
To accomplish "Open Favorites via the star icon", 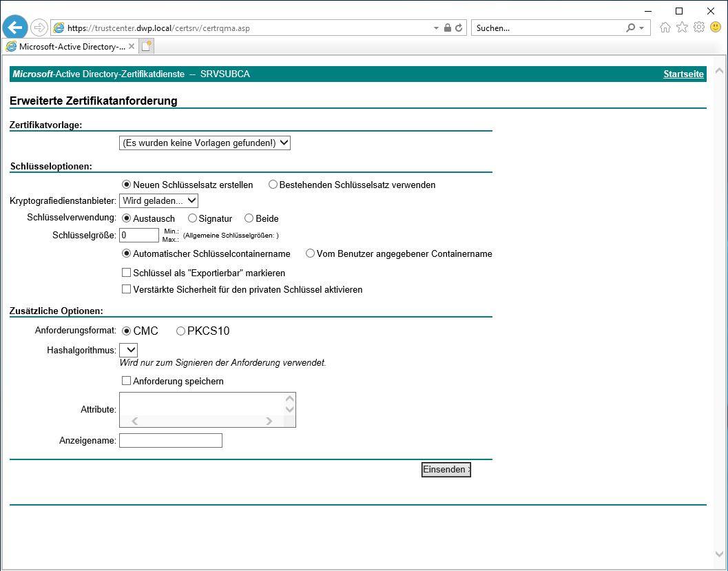I will 682,28.
